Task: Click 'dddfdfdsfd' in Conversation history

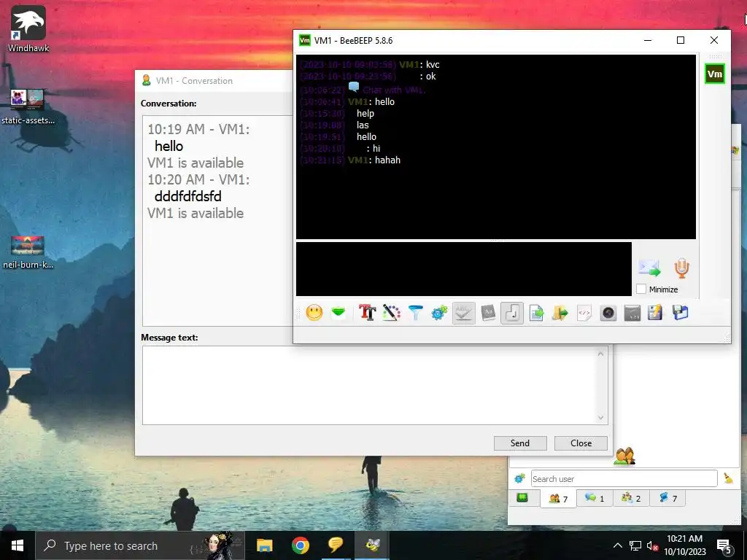Action: point(187,196)
